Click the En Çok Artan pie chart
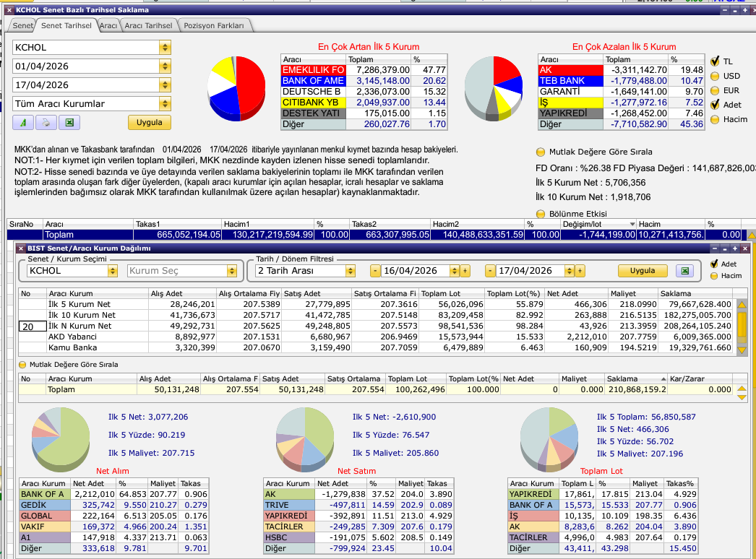756x559 pixels. 236,88
